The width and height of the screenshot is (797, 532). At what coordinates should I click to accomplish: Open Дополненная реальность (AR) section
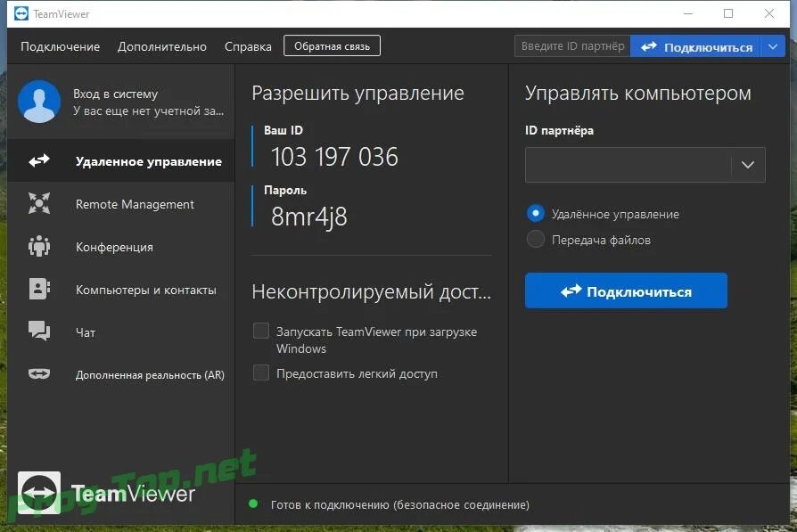point(121,374)
